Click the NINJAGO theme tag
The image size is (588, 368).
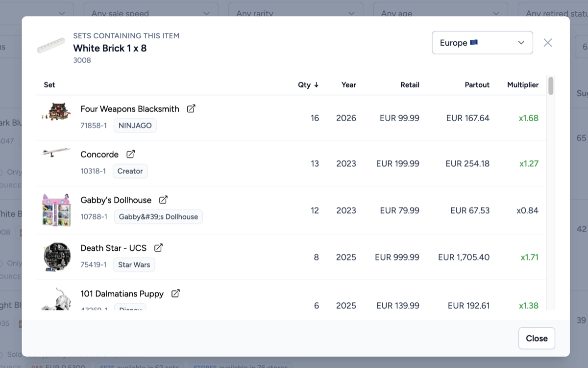[x=135, y=125]
